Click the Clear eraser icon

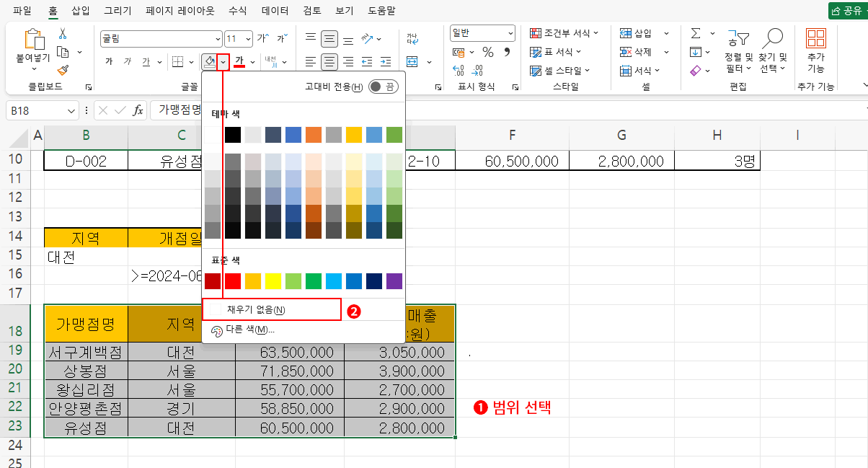click(x=696, y=71)
